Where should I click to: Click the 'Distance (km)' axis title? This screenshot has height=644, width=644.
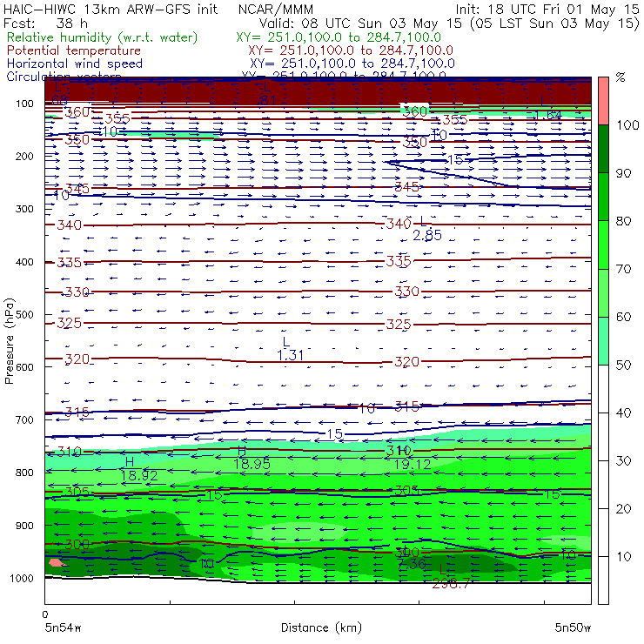tap(321, 627)
